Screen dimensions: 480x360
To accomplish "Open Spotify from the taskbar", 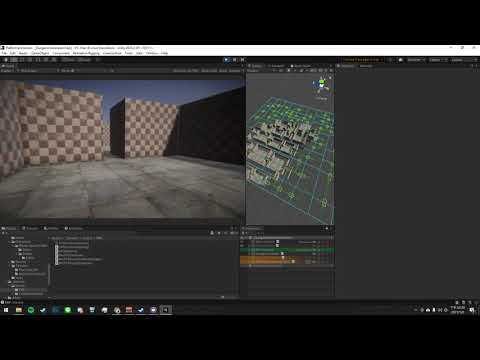I will tap(31, 310).
